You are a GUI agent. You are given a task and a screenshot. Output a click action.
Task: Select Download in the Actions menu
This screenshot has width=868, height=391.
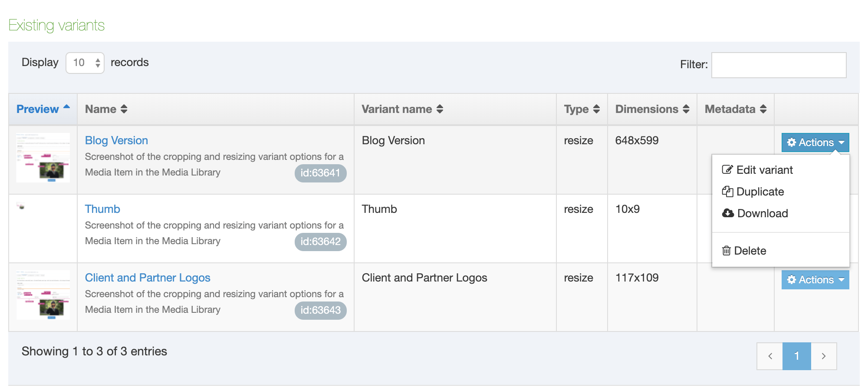pyautogui.click(x=762, y=213)
